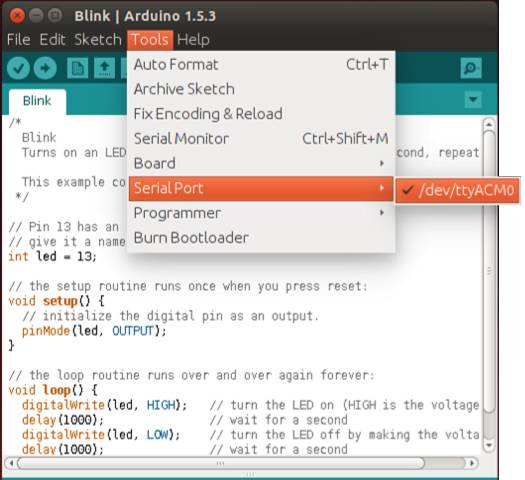Click the horizontal scrollbar thumb

pyautogui.click(x=221, y=463)
